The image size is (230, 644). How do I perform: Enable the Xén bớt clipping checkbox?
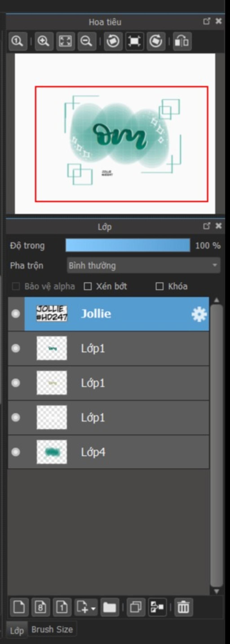(x=88, y=286)
